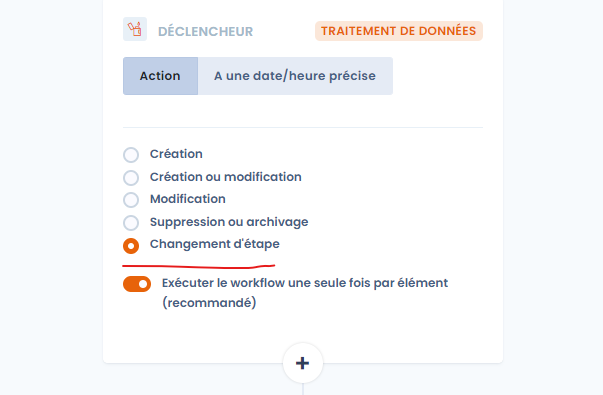Click the selected 'Changement d'étape' radio circle
The width and height of the screenshot is (603, 395).
(x=131, y=246)
